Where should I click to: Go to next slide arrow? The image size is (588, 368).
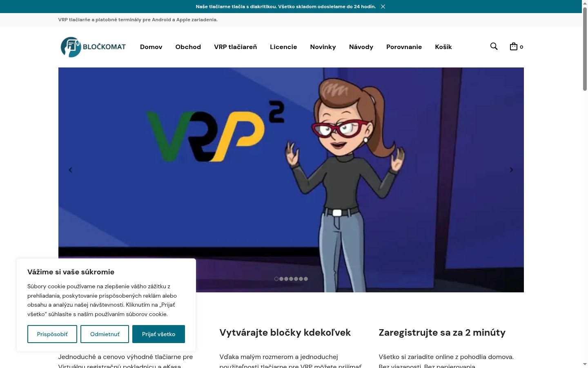(x=511, y=170)
